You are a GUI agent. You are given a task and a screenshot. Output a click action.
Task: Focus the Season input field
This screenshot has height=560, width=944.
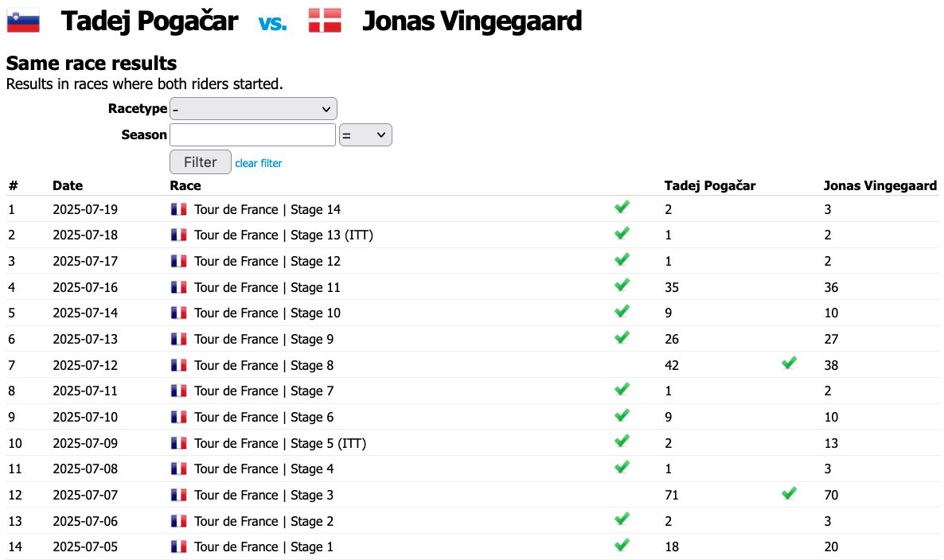tap(253, 134)
